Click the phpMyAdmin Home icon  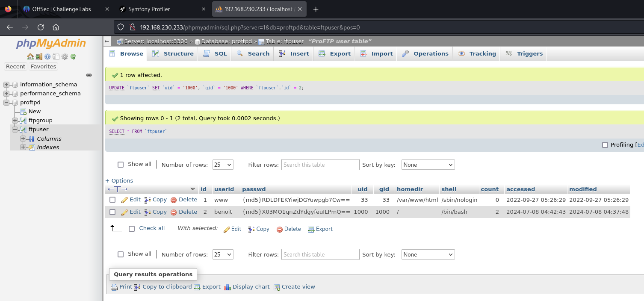pyautogui.click(x=30, y=56)
